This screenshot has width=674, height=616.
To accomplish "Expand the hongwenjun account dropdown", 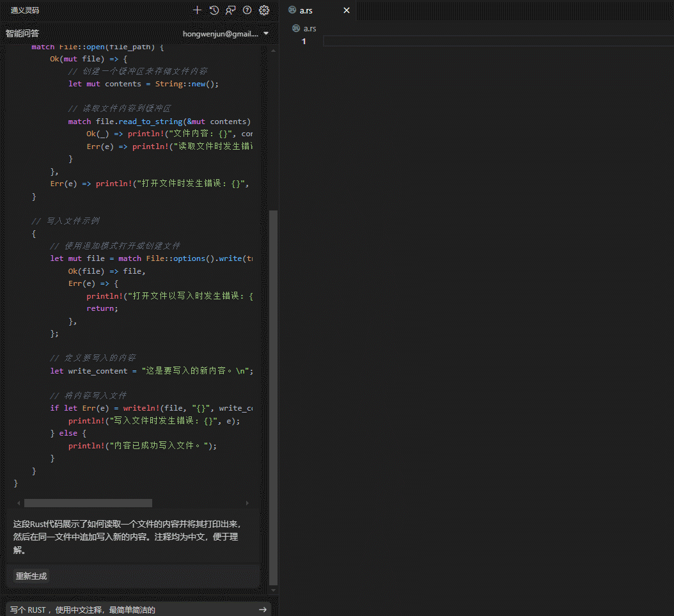I will [x=266, y=33].
